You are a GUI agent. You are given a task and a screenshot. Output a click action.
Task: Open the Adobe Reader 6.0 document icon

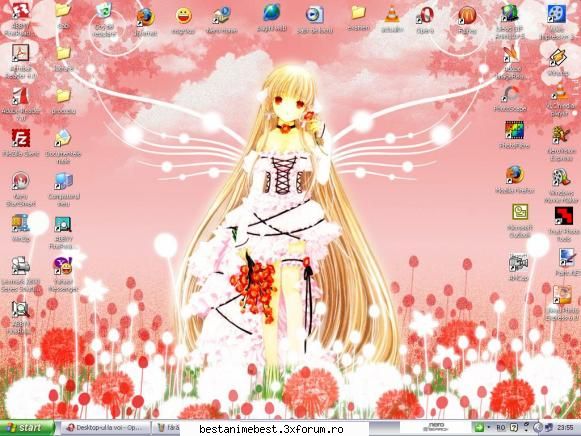pyautogui.click(x=20, y=53)
